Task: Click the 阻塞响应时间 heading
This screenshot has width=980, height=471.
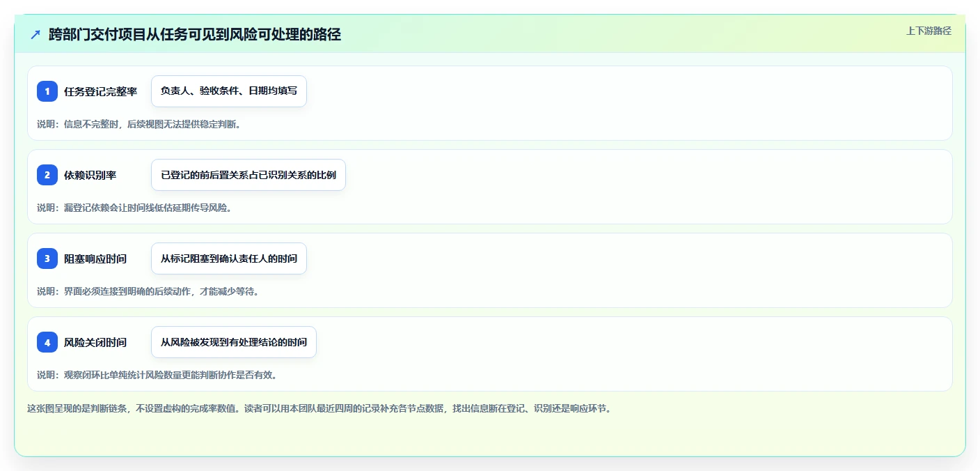Action: [95, 258]
